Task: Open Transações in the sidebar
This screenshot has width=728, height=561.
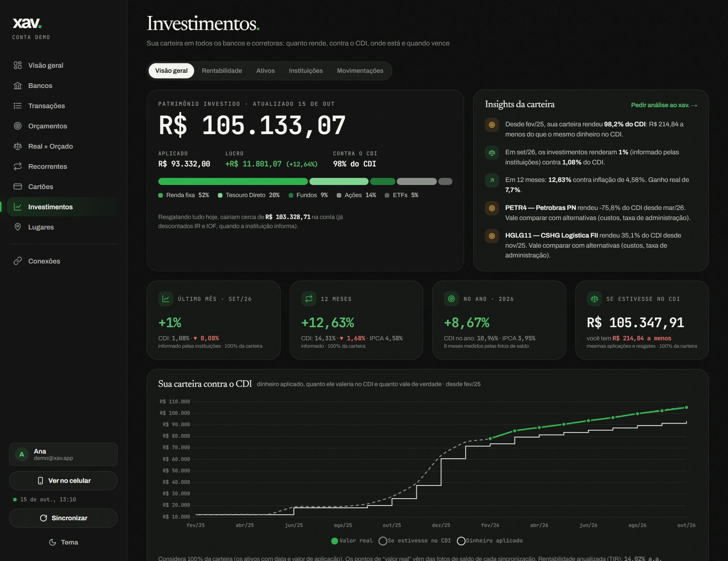Action: click(63, 106)
